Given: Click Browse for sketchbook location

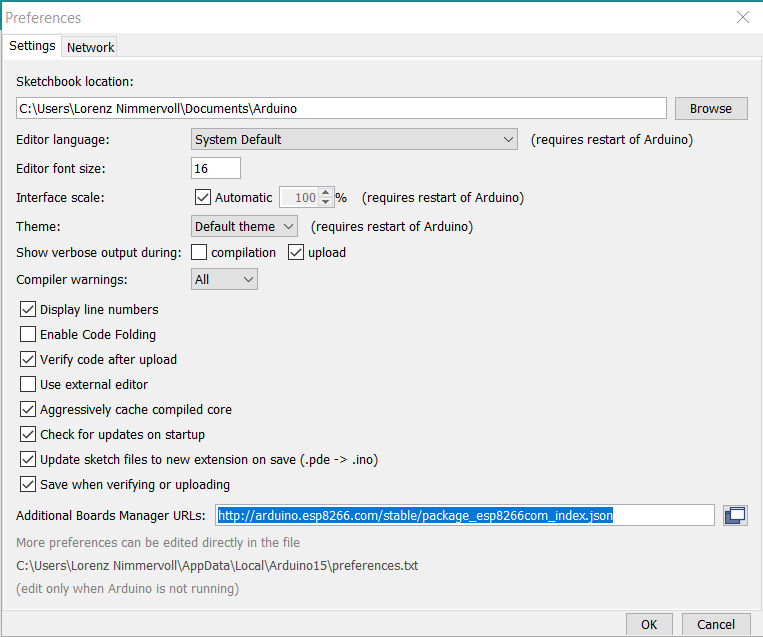Looking at the screenshot, I should click(x=711, y=109).
